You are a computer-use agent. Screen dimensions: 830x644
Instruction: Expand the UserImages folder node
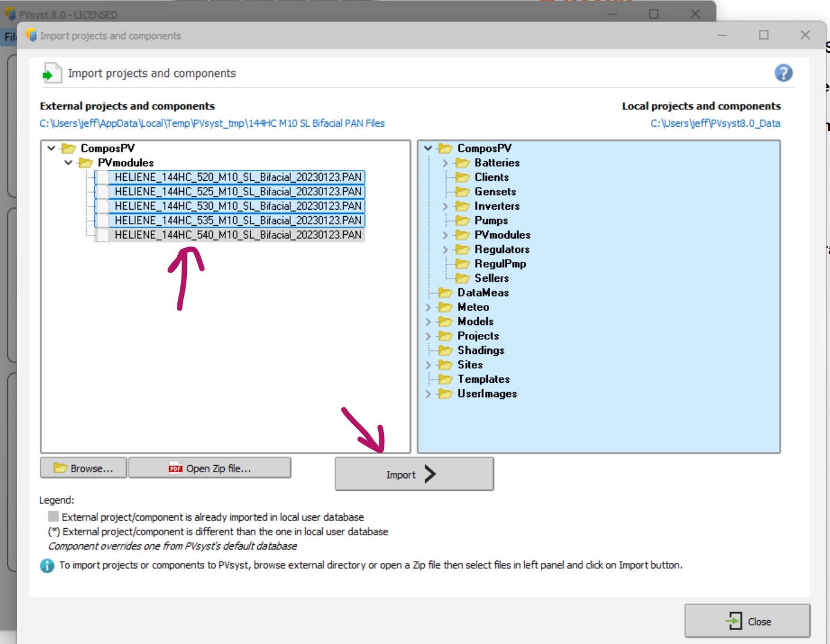(x=428, y=393)
